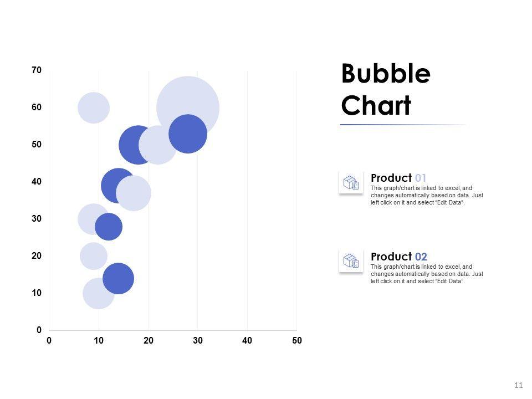Select the 70 label on the vertical axis
Viewport: 532px width, 399px height.
click(x=37, y=70)
